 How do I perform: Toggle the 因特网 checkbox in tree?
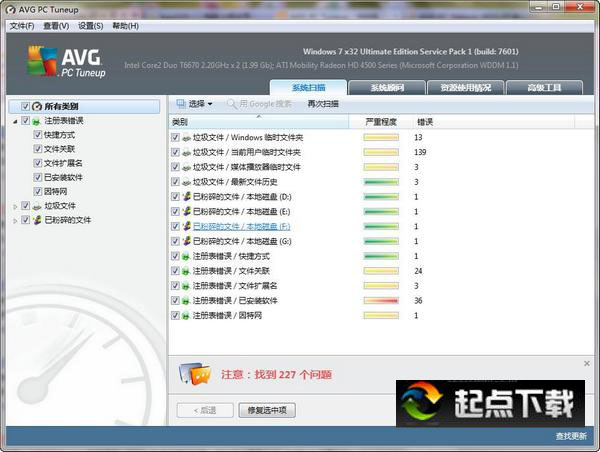coord(38,191)
